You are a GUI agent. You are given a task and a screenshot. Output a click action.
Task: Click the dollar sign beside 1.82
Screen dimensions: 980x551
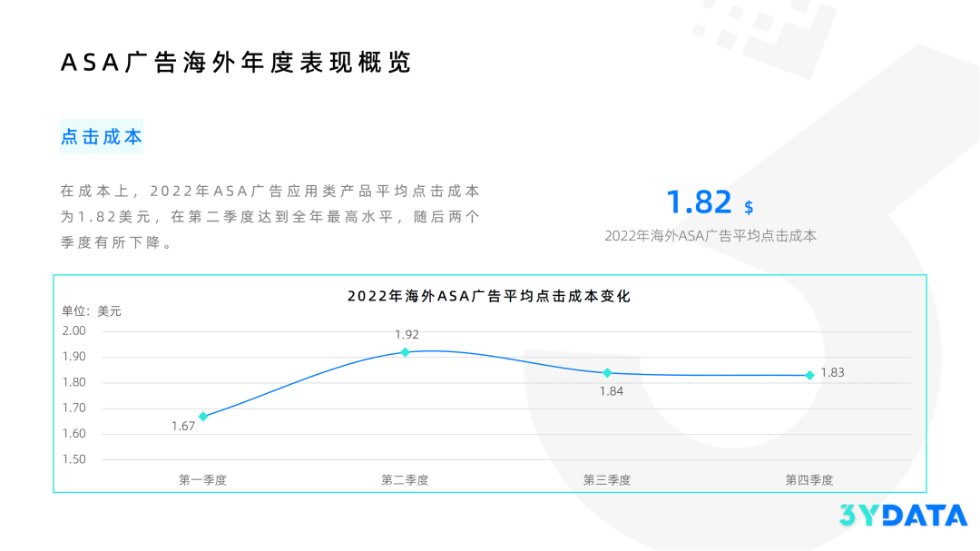click(x=749, y=207)
